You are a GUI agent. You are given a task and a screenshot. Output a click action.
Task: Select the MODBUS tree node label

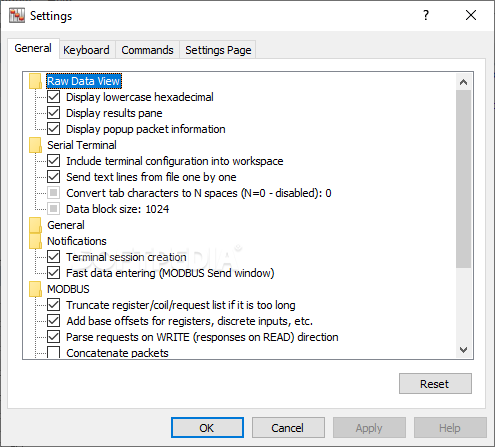click(68, 289)
